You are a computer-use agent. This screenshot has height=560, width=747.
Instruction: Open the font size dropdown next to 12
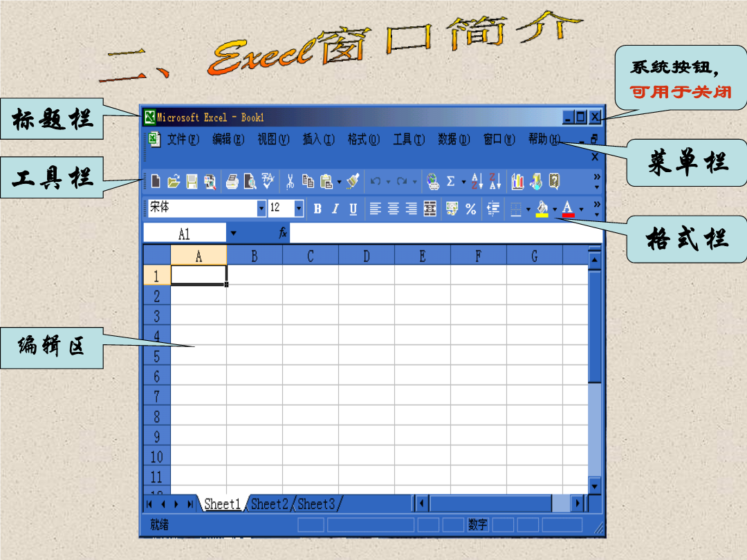click(x=299, y=208)
